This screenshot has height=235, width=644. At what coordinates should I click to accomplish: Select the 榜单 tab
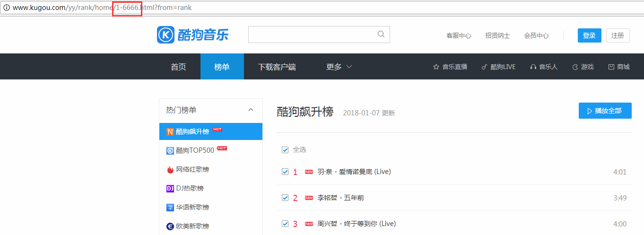222,67
